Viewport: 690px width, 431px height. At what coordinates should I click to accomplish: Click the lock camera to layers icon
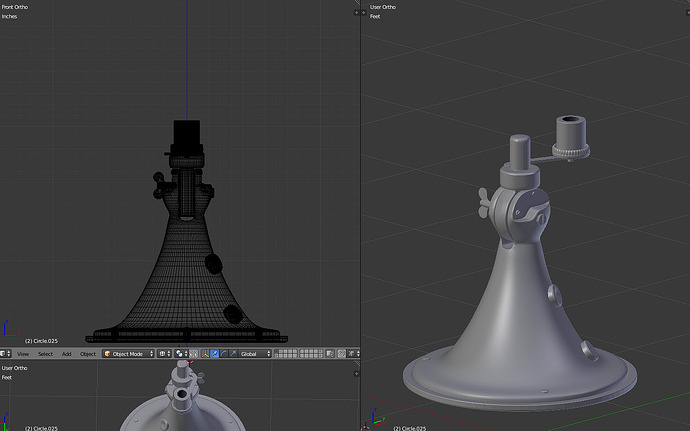tap(330, 354)
